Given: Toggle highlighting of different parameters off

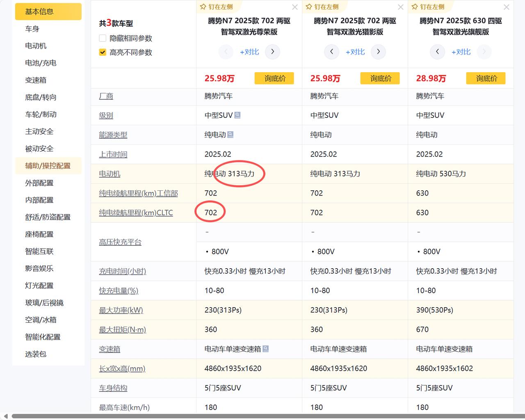Looking at the screenshot, I should pyautogui.click(x=103, y=52).
